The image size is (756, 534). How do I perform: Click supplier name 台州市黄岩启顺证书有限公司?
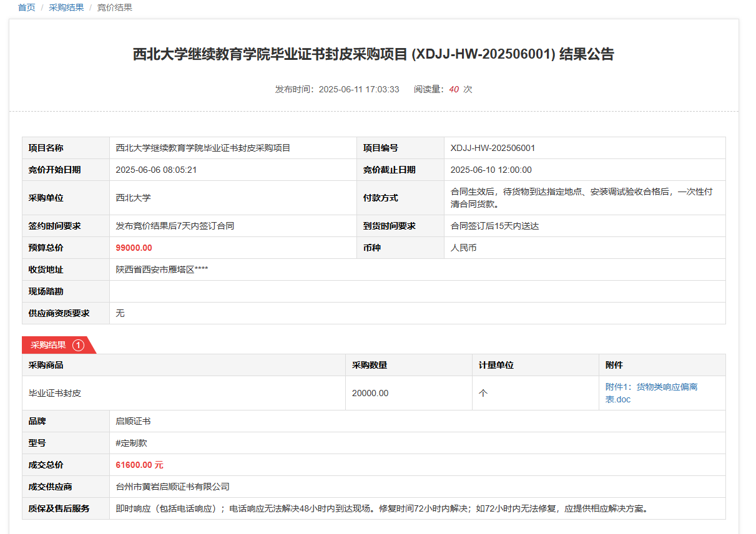[173, 487]
